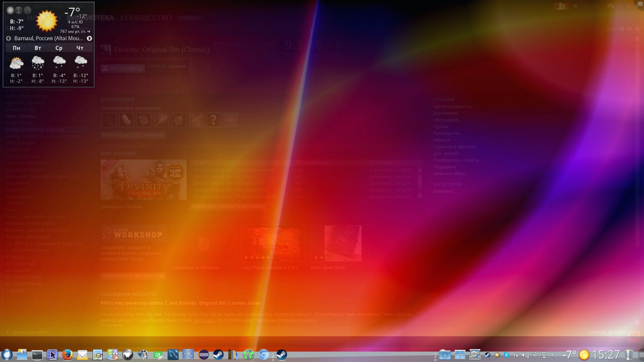Toggle the weather widget info button
The width and height of the screenshot is (644, 362).
click(x=19, y=10)
